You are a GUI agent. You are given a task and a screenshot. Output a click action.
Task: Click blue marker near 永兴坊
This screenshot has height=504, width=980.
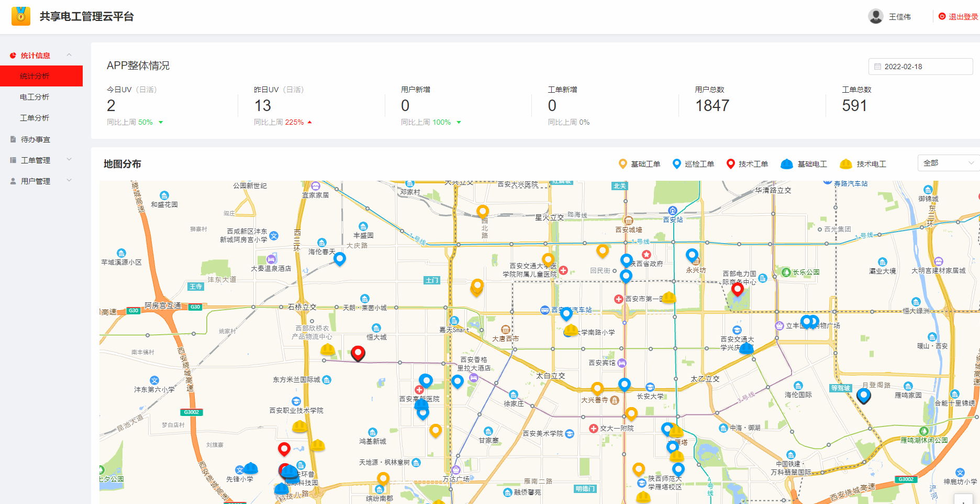click(692, 256)
